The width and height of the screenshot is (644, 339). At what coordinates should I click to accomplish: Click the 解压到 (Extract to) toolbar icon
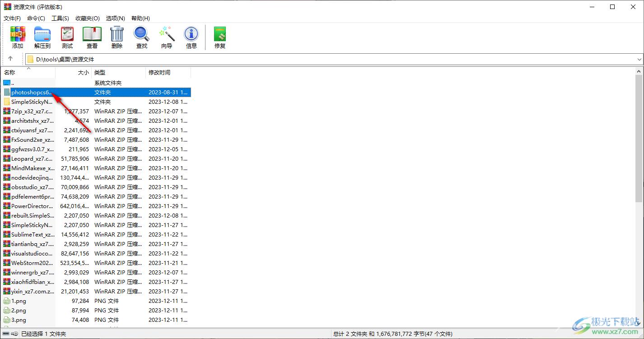pyautogui.click(x=42, y=34)
